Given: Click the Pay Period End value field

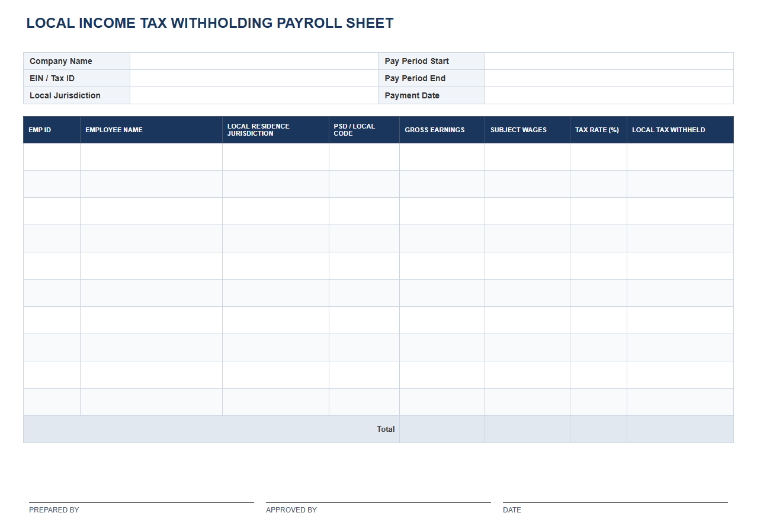Looking at the screenshot, I should pos(609,78).
